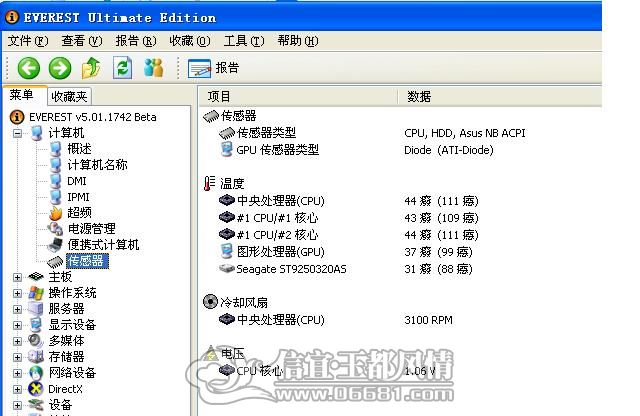Select 超频 with flame icon
The height and width of the screenshot is (416, 640).
(79, 213)
